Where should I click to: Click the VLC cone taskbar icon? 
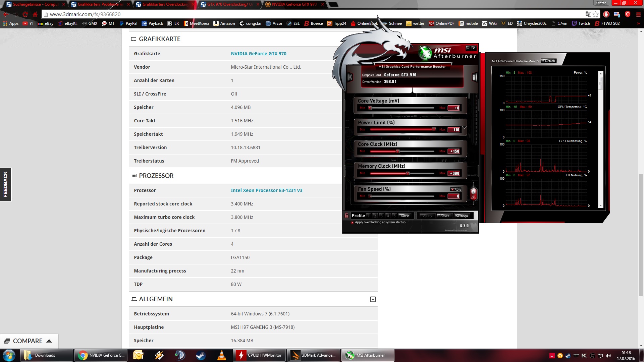pos(222,355)
